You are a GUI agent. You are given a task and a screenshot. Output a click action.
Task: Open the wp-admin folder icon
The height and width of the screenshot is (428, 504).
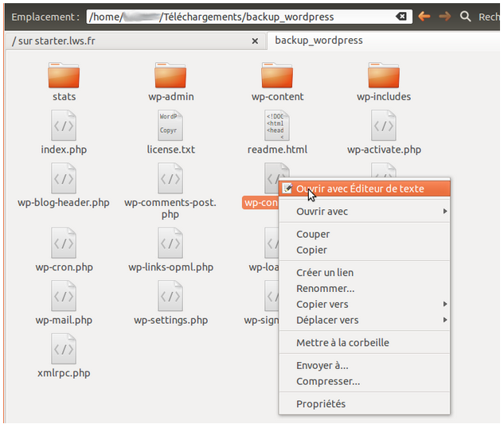170,75
